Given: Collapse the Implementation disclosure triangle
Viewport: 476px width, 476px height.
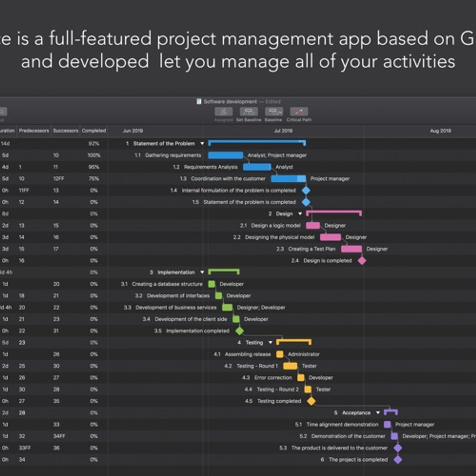Looking at the screenshot, I should [203, 273].
